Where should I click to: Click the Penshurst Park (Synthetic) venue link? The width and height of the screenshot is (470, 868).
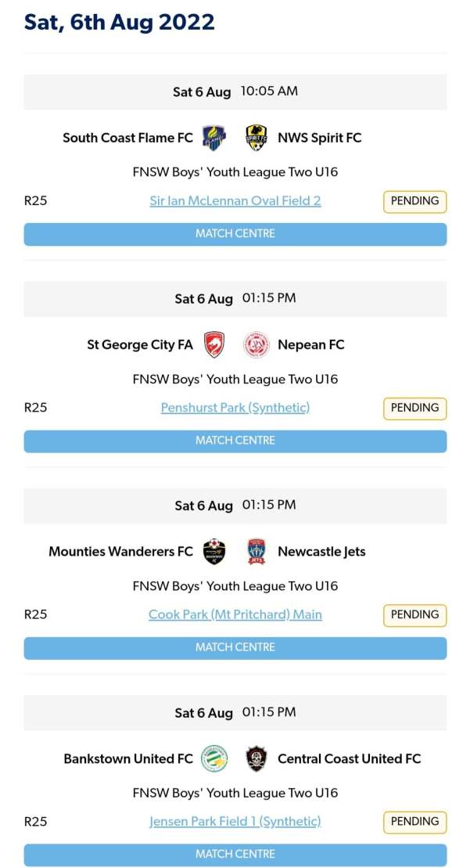click(x=235, y=408)
